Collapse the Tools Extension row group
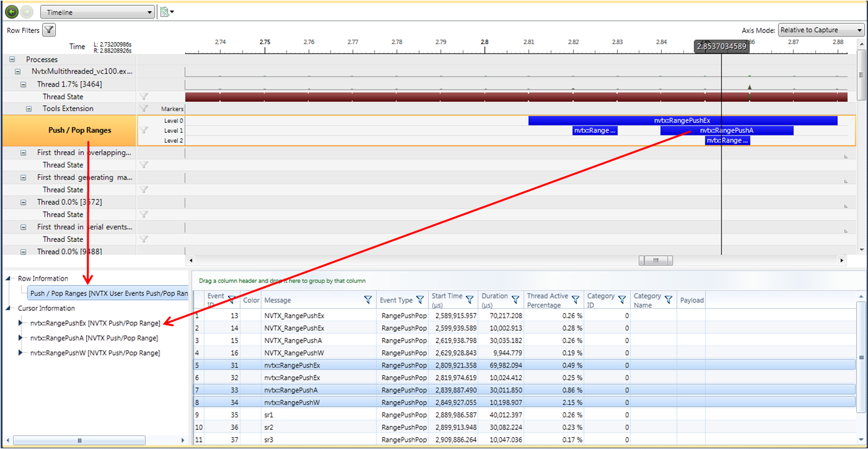This screenshot has width=868, height=449. coord(30,109)
